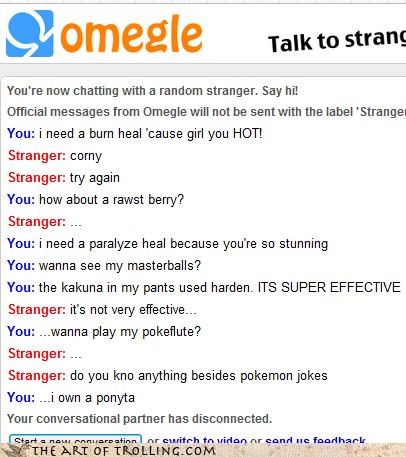Select the paralyze heal message
406x457 pixels.
tap(168, 244)
